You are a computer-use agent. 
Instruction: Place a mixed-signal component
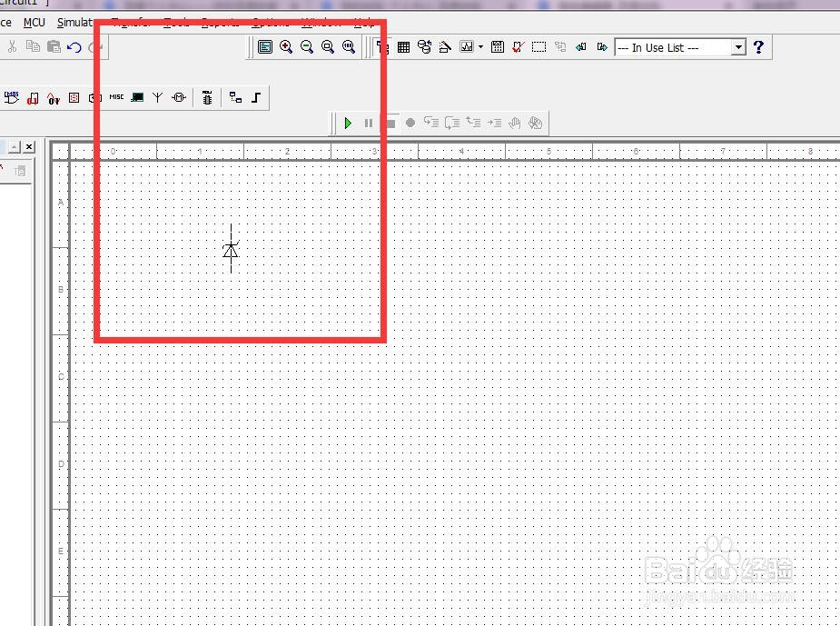54,98
